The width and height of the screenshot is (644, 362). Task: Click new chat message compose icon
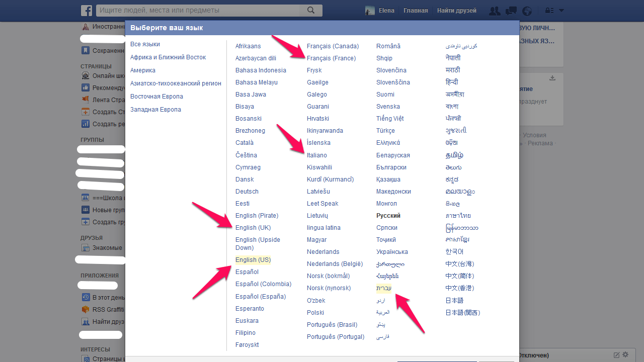coord(616,355)
